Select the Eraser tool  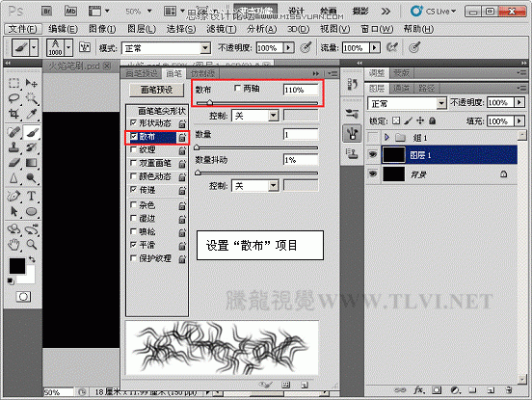[x=13, y=163]
